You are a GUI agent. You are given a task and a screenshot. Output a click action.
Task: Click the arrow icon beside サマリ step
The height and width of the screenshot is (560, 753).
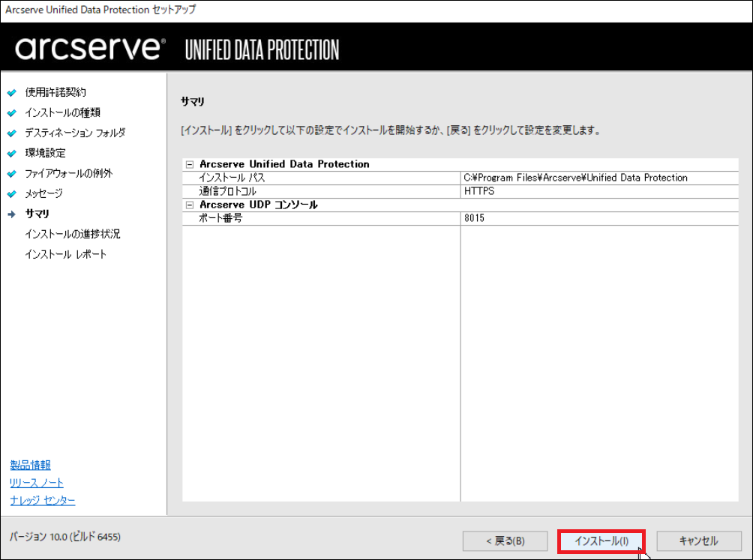click(11, 214)
